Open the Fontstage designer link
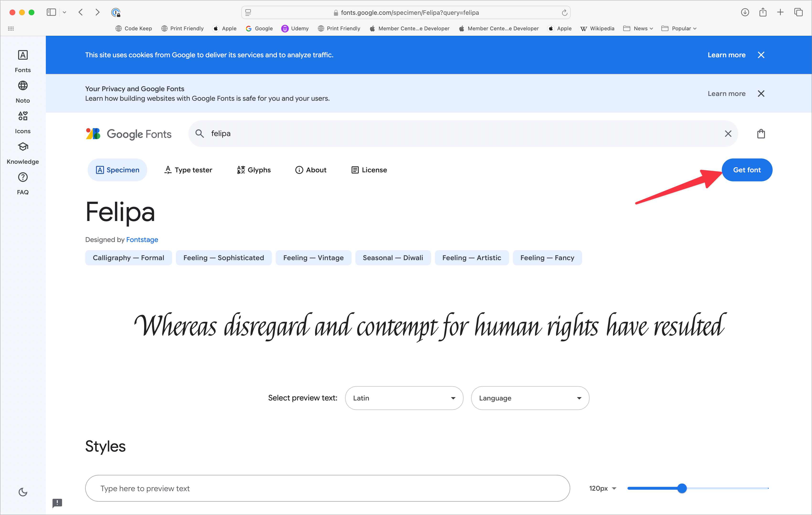Screen dimensions: 812x515 [142, 240]
